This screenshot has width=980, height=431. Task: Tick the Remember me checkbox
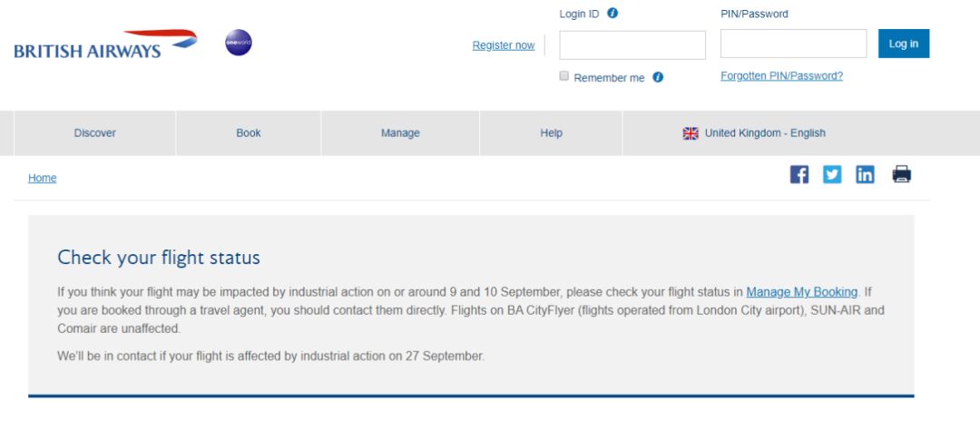click(x=563, y=76)
